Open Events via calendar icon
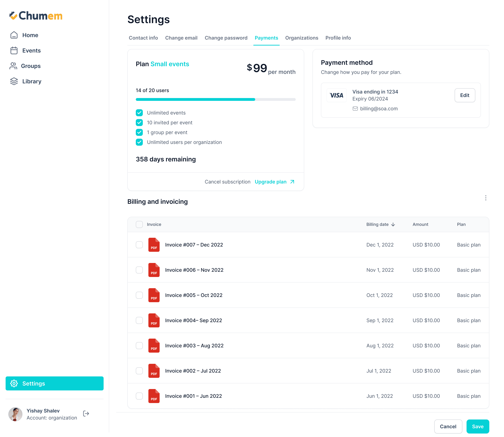Viewport: 504px width, 437px height. 14,50
